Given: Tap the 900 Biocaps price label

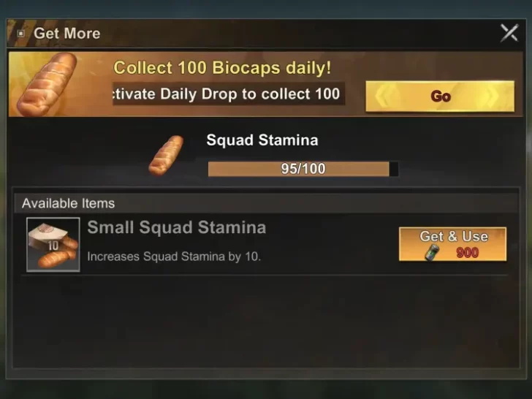Looking at the screenshot, I should point(467,253).
